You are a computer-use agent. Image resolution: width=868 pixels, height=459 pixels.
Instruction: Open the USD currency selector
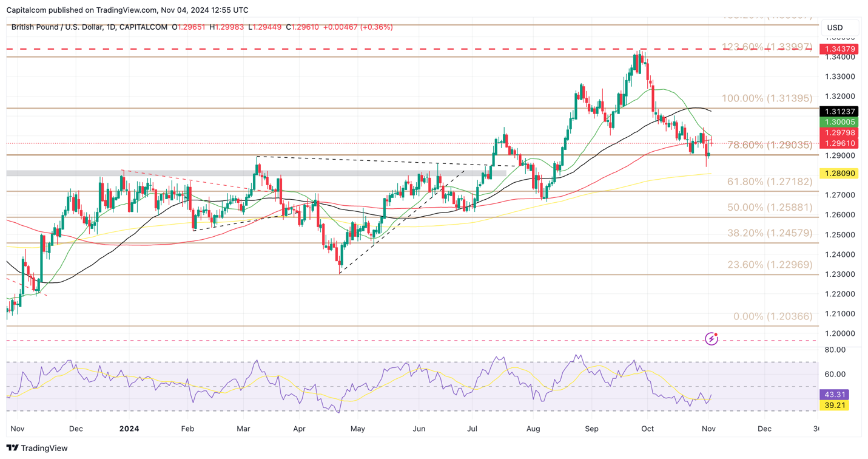tap(840, 27)
